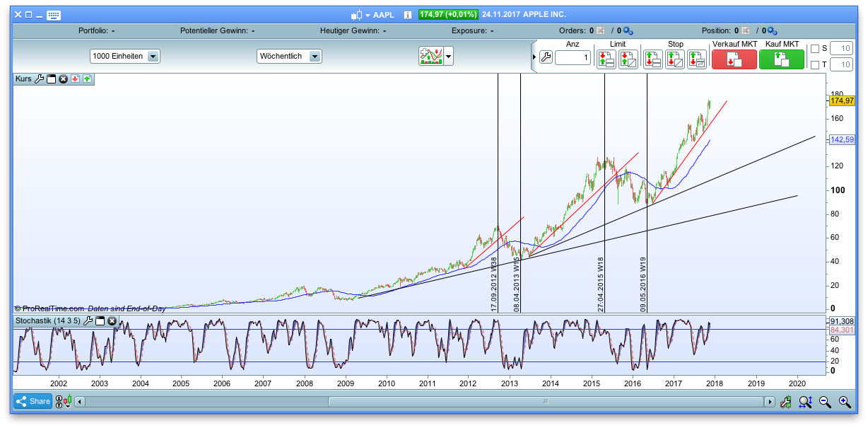Click the red Verkauf MKT sell button
The image size is (868, 428).
coord(734,59)
